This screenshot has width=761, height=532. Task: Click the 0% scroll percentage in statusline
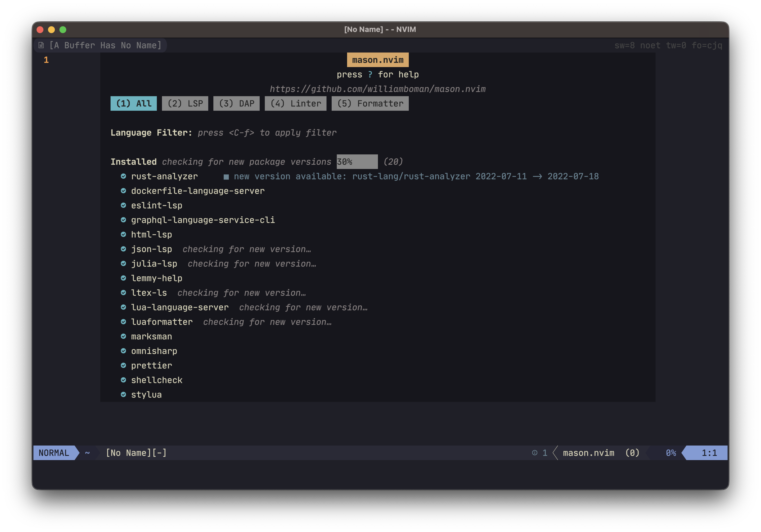coord(671,453)
